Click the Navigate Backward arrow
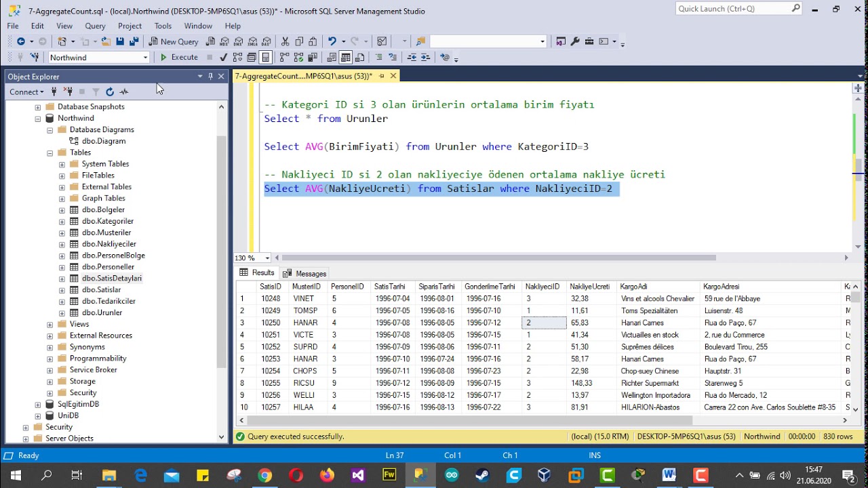 click(x=21, y=41)
